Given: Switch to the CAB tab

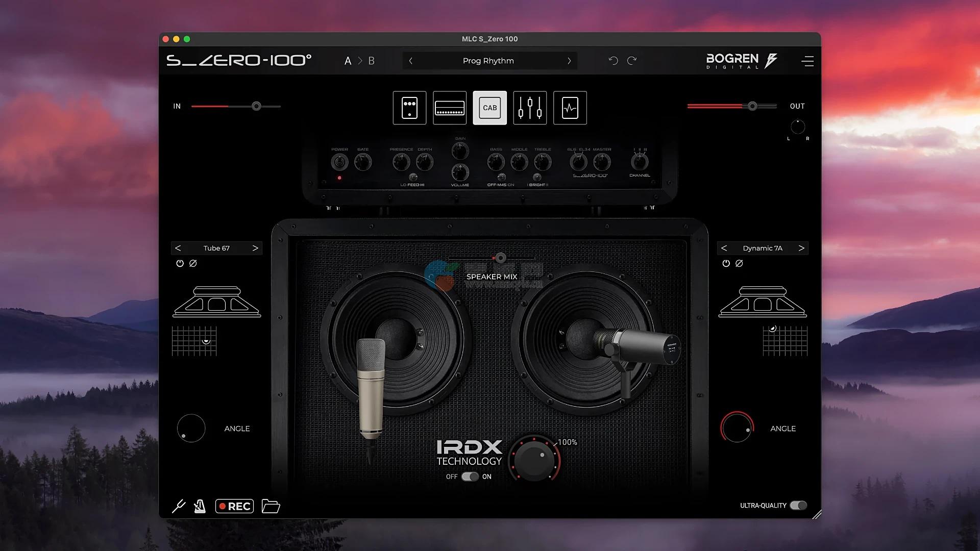Looking at the screenshot, I should click(489, 108).
